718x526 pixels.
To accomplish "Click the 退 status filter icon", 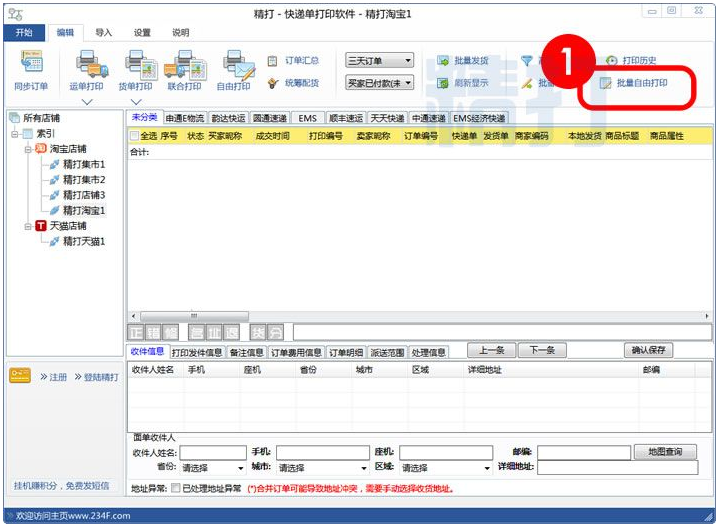I will click(x=231, y=332).
